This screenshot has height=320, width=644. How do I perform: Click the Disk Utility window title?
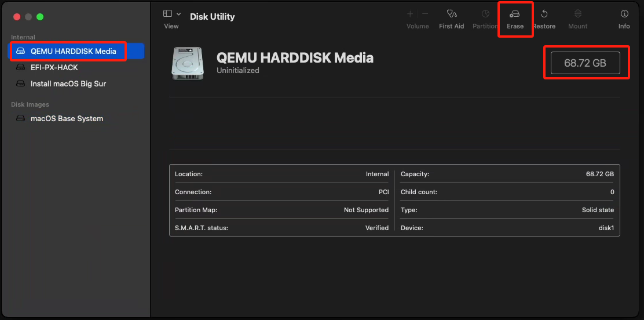(213, 17)
